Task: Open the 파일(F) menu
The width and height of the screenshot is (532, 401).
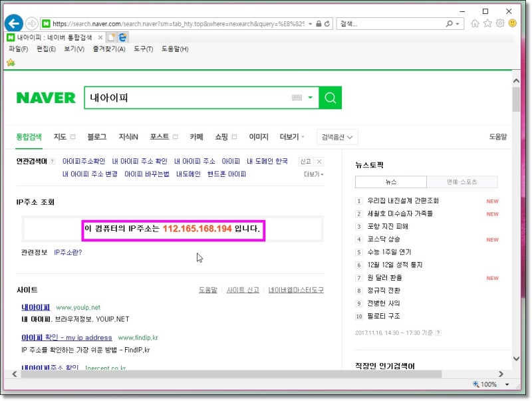Action: 19,49
